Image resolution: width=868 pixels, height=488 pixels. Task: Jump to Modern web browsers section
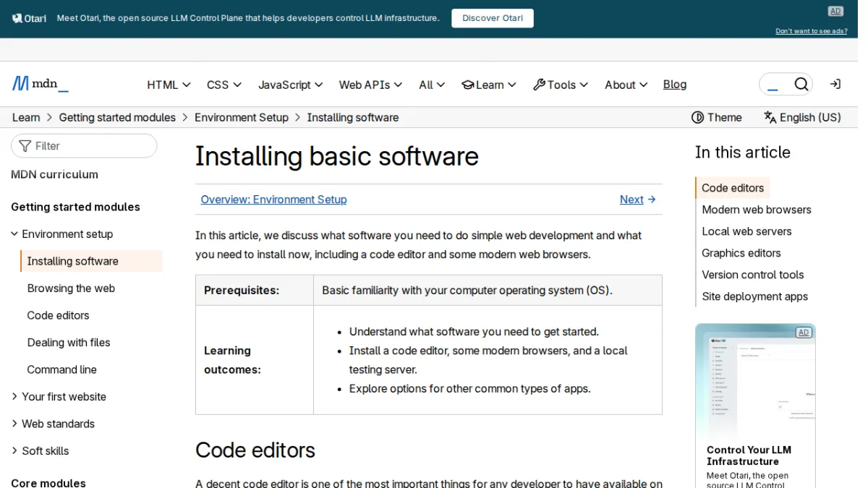757,210
